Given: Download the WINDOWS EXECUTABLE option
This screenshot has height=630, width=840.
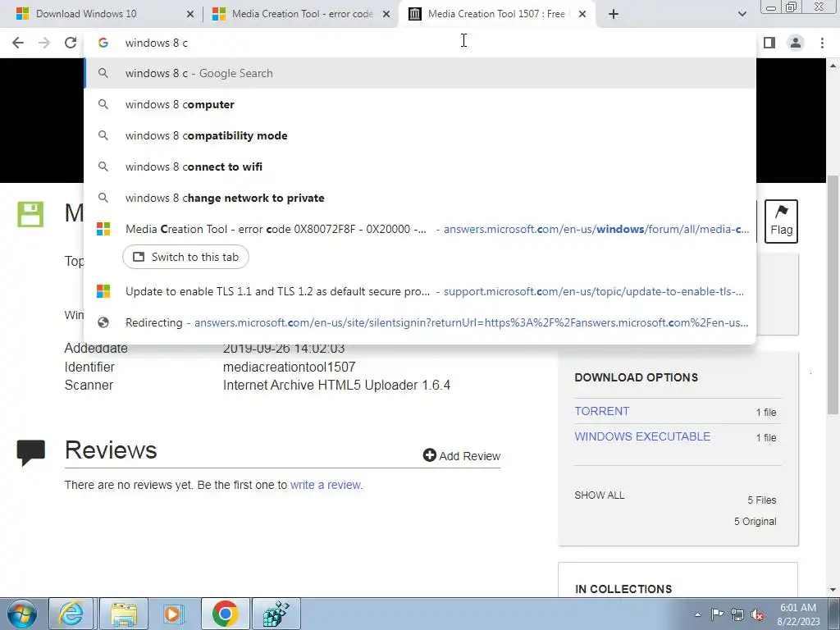Looking at the screenshot, I should tap(642, 436).
